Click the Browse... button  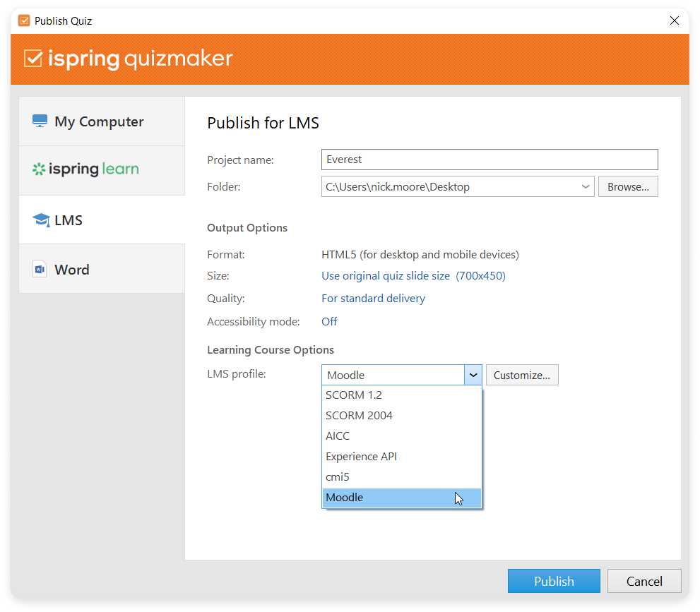coord(628,186)
